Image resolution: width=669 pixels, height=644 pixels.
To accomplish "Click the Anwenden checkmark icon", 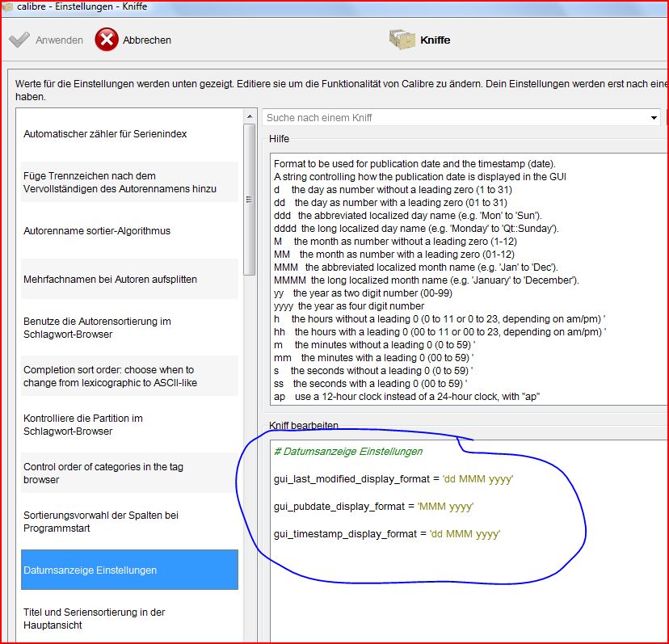I will pyautogui.click(x=19, y=40).
